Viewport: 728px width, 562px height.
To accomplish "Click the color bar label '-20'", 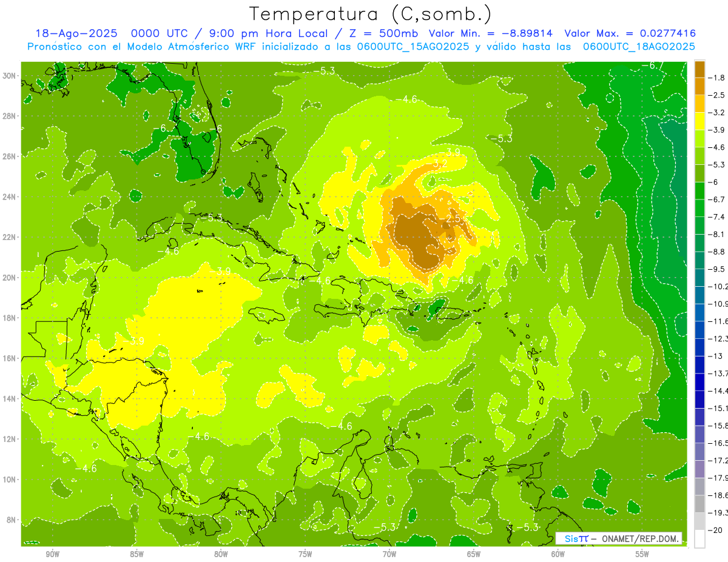I will (x=715, y=530).
